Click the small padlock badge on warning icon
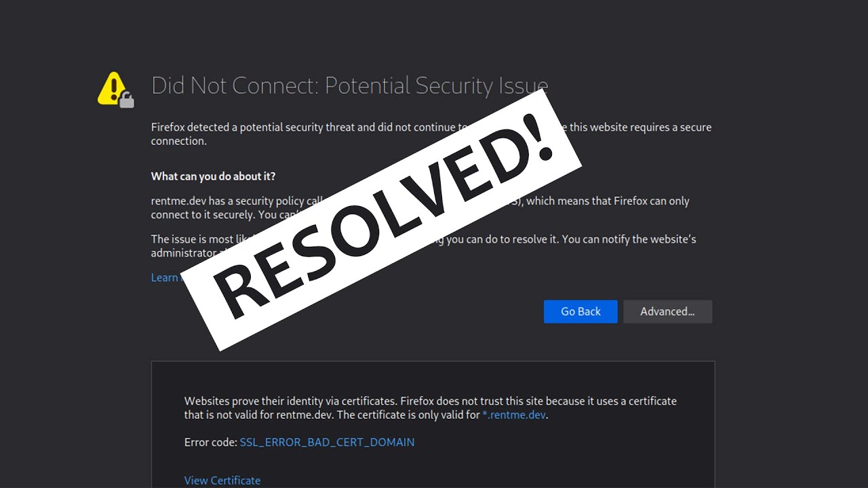The height and width of the screenshot is (488, 868). click(127, 101)
